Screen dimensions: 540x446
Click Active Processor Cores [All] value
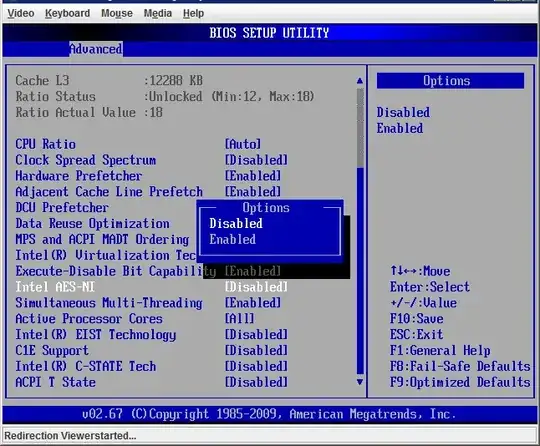point(240,319)
